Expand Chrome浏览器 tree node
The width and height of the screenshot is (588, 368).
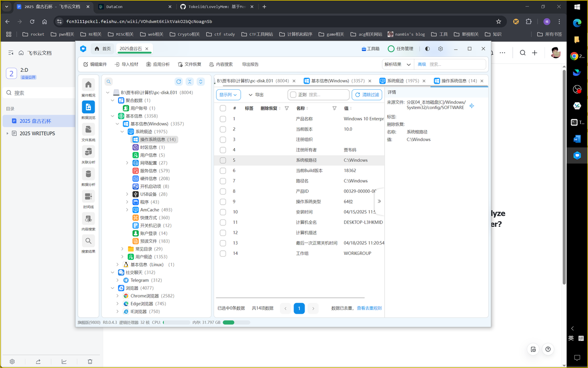pos(118,296)
